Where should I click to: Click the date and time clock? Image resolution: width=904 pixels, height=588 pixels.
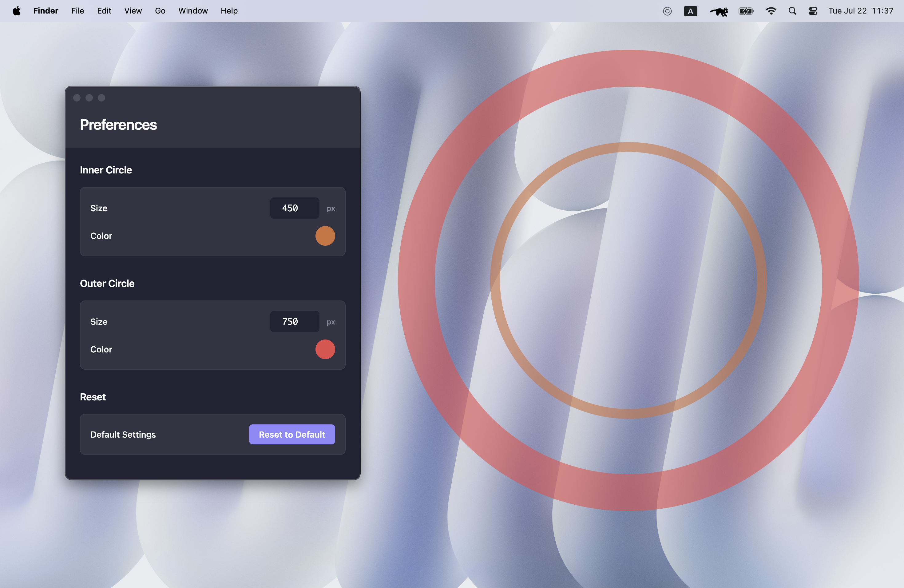pyautogui.click(x=861, y=11)
